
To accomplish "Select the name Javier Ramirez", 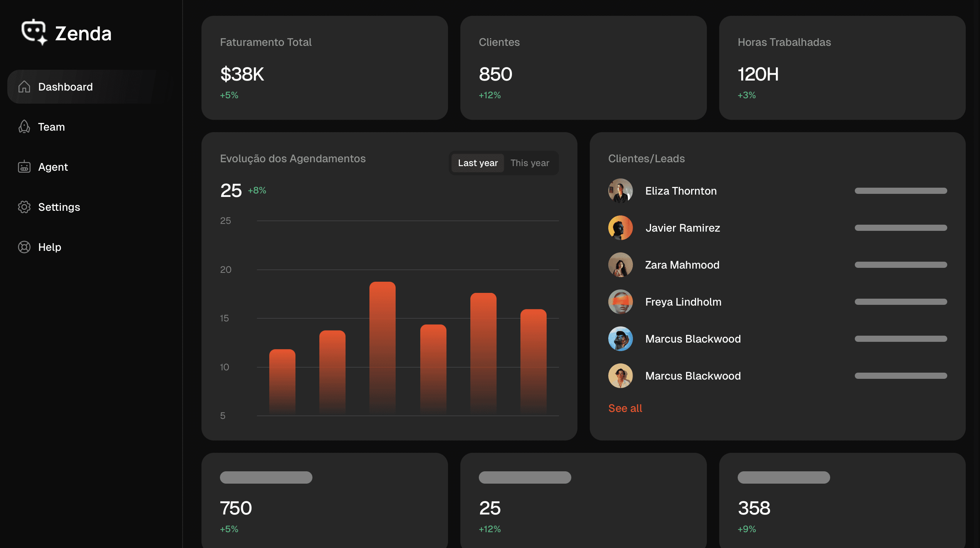I will coord(683,228).
